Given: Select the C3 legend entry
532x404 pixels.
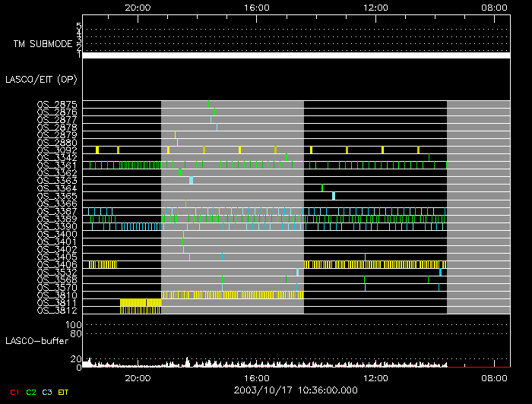Looking at the screenshot, I should pyautogui.click(x=48, y=392).
